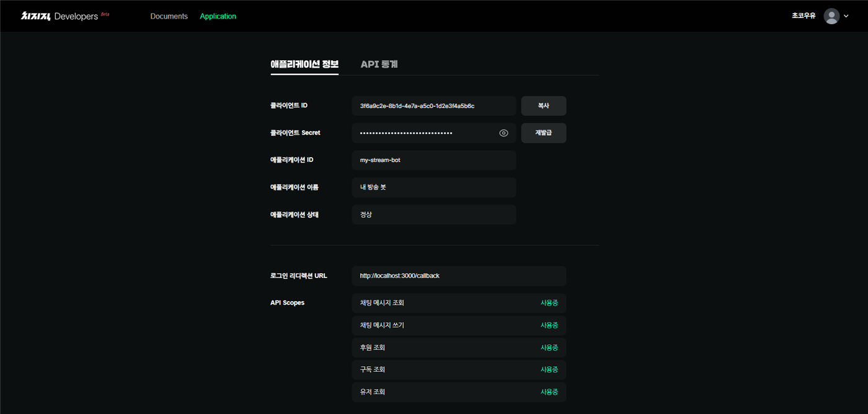Viewport: 868px width, 414px height.
Task: Select the 애플리케이션 정보 tab
Action: (304, 64)
